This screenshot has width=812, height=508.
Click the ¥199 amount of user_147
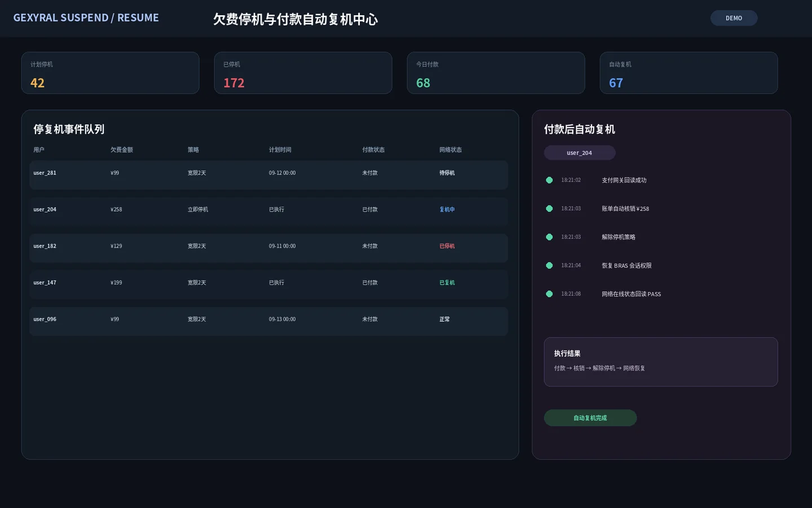pos(116,283)
